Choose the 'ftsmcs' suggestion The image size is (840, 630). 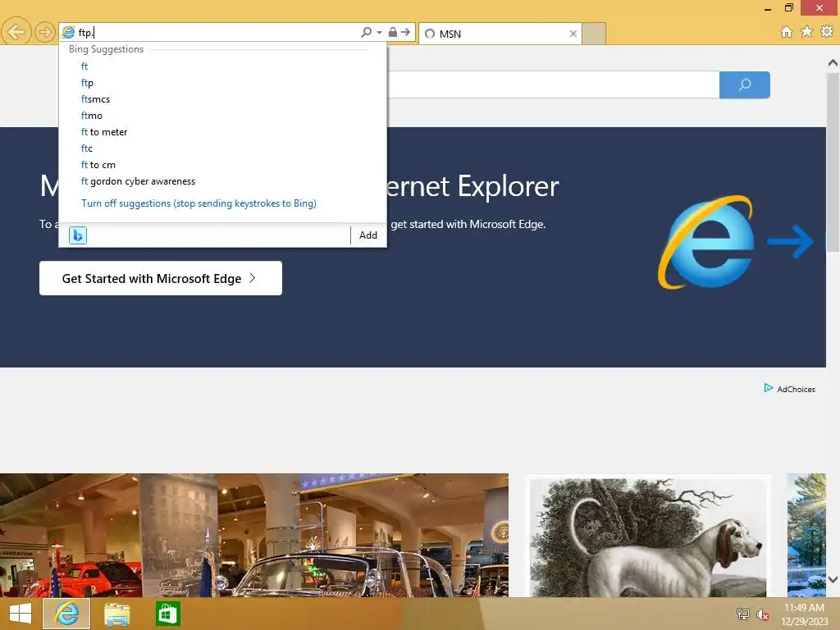222,99
